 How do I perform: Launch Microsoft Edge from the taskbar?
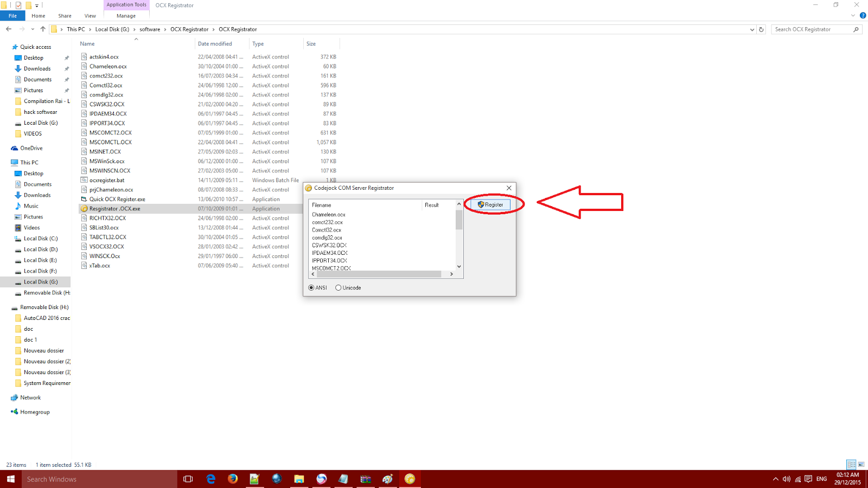[211, 479]
